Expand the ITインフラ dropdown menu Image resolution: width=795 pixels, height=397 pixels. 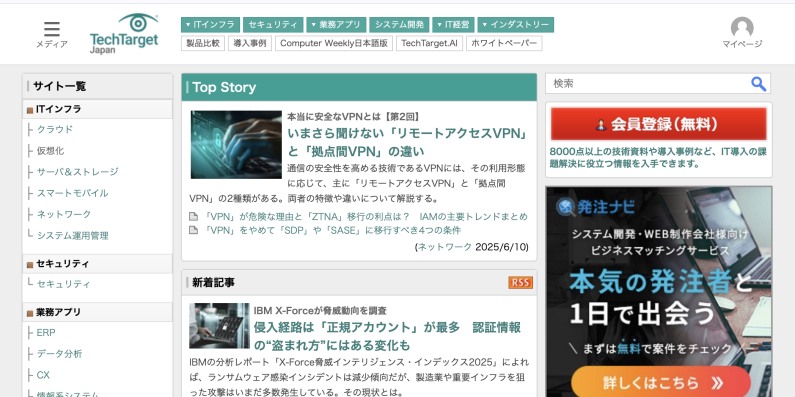tap(210, 25)
